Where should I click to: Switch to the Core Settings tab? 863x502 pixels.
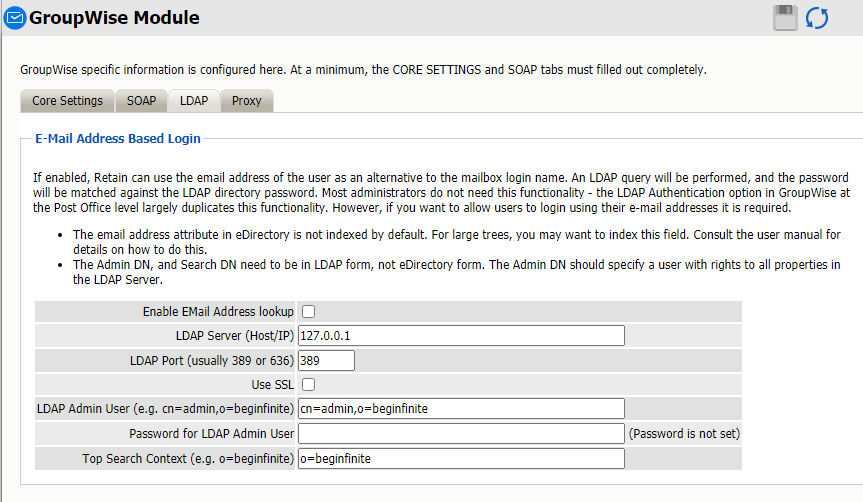click(67, 101)
